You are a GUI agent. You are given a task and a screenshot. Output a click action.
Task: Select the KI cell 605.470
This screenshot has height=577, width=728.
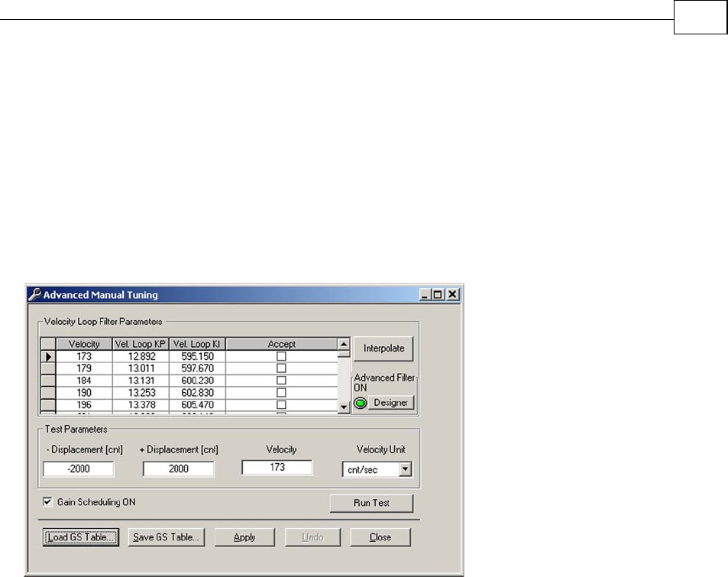pyautogui.click(x=197, y=404)
